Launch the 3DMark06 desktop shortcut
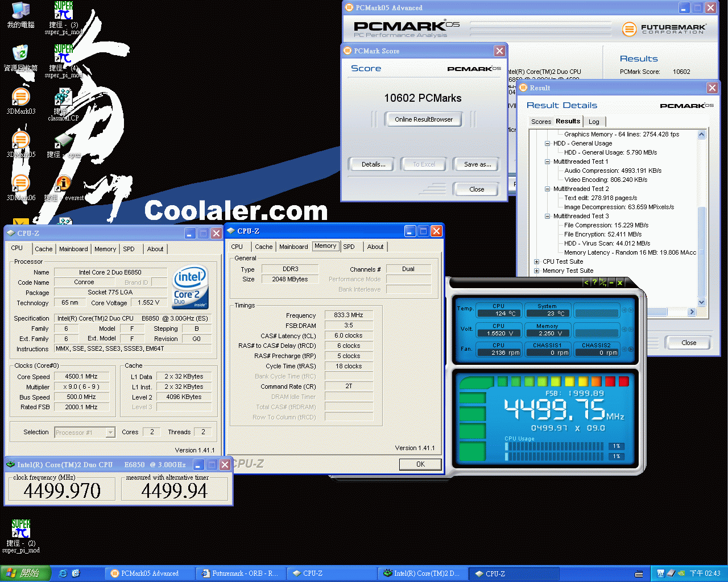This screenshot has width=728, height=582. click(x=20, y=188)
